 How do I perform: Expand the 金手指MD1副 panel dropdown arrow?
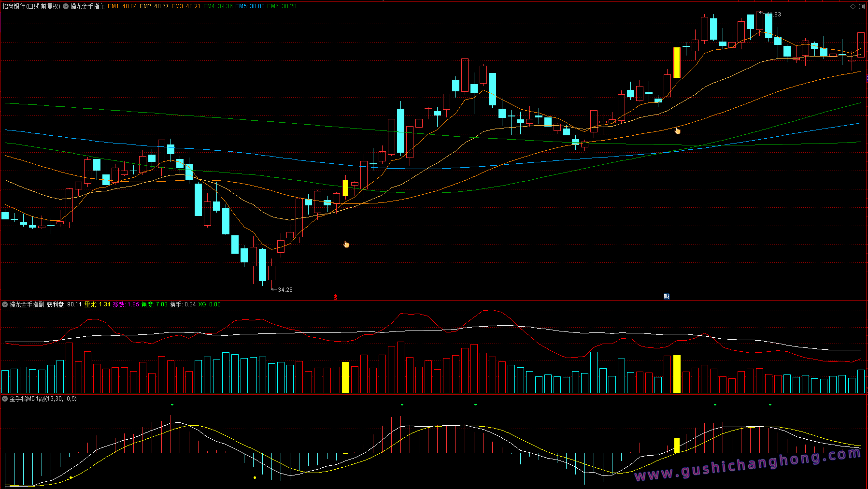click(x=5, y=399)
